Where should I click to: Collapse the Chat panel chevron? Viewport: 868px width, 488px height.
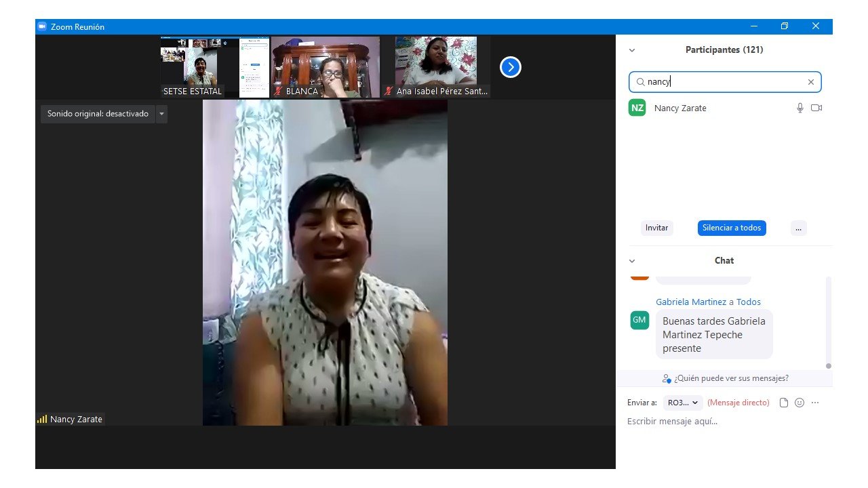632,261
